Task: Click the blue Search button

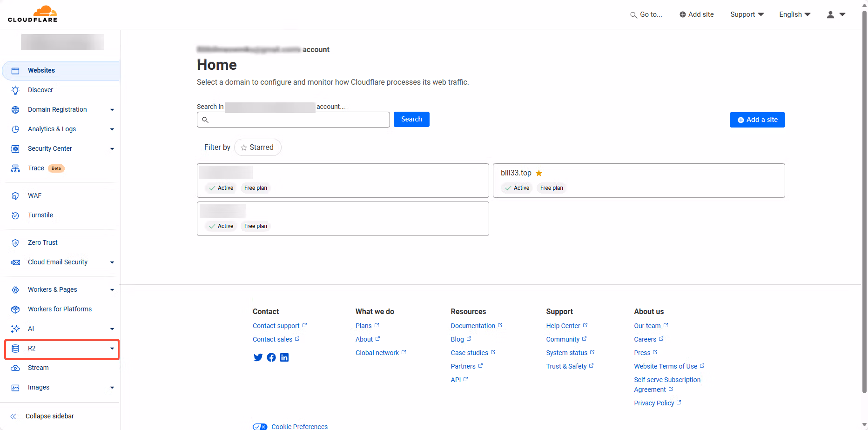Action: click(411, 120)
